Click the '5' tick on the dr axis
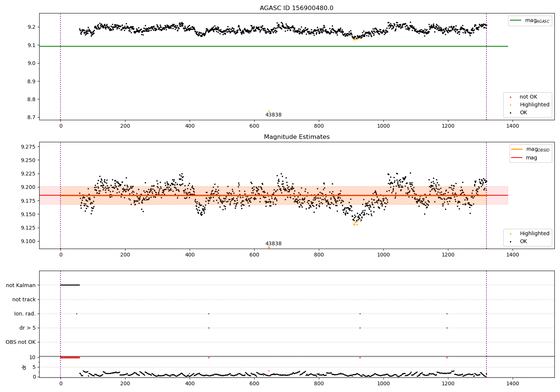This screenshot has width=560, height=392. click(34, 367)
